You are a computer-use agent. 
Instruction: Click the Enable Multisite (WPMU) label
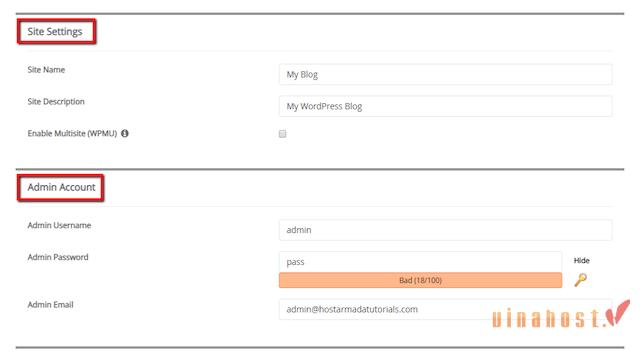click(72, 133)
